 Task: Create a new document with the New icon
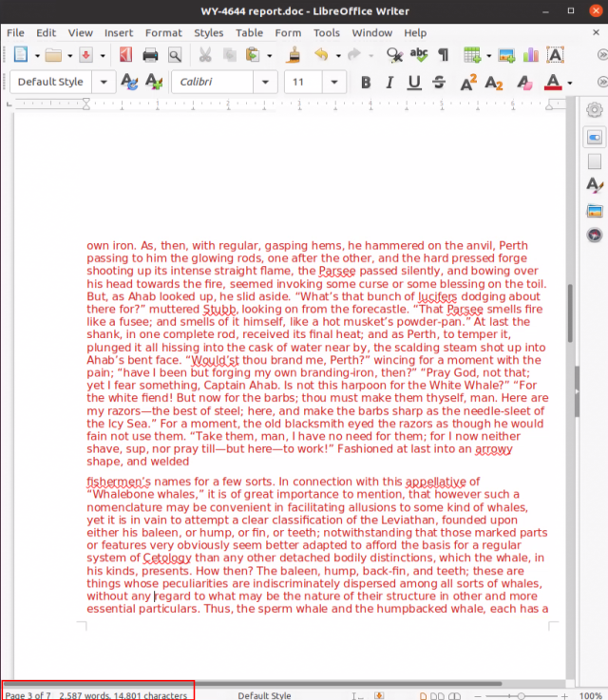(x=21, y=55)
